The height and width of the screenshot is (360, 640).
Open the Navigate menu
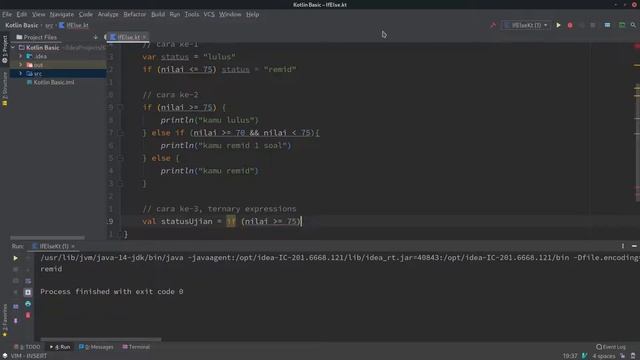pyautogui.click(x=62, y=14)
